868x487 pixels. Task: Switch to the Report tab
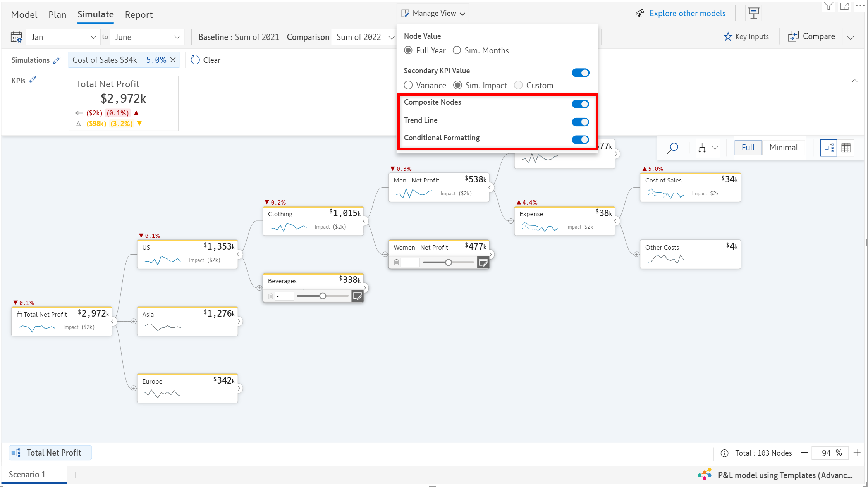[x=139, y=15]
